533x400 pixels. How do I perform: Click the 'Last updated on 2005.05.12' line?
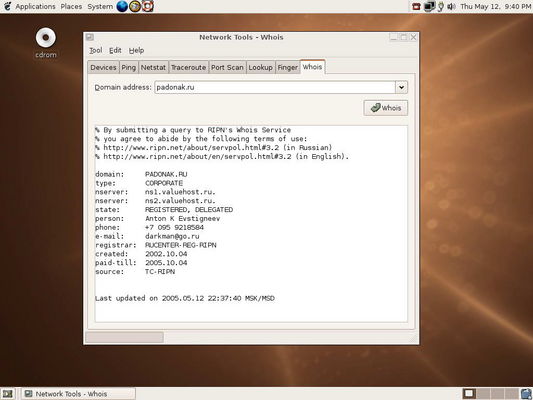coord(185,298)
